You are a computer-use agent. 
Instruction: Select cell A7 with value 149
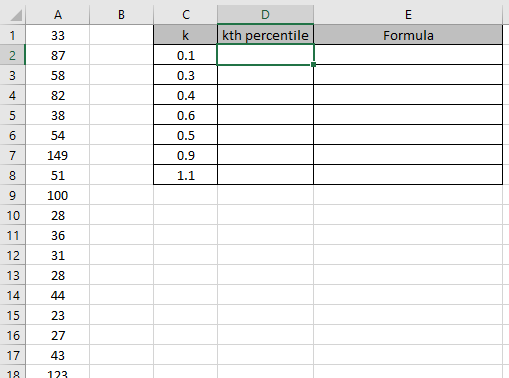click(58, 155)
